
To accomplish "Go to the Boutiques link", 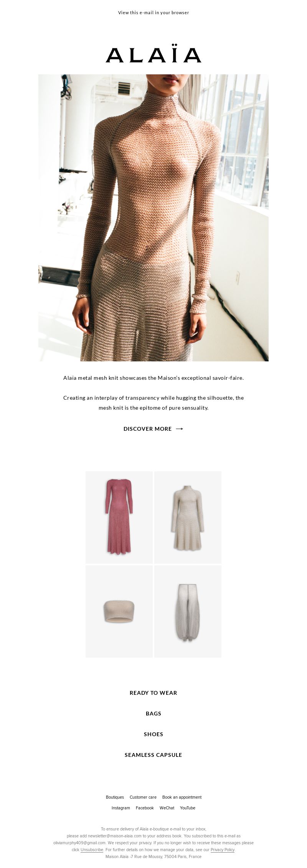I will tap(115, 797).
